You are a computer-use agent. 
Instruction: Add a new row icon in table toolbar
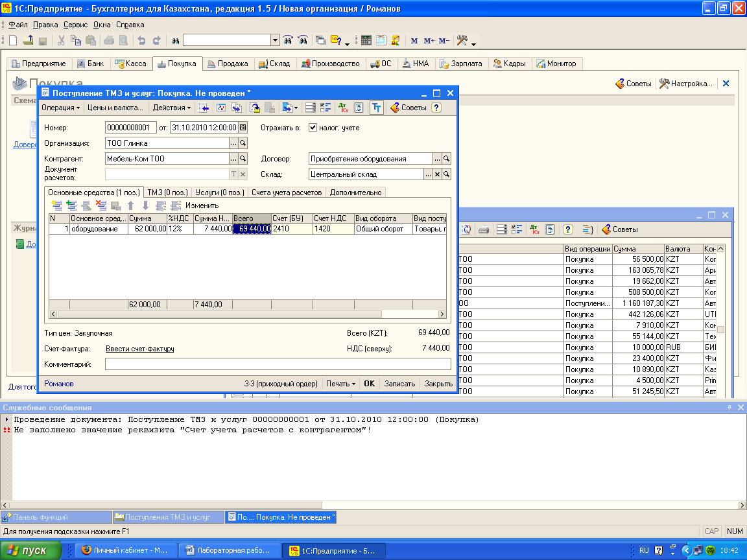pos(56,205)
